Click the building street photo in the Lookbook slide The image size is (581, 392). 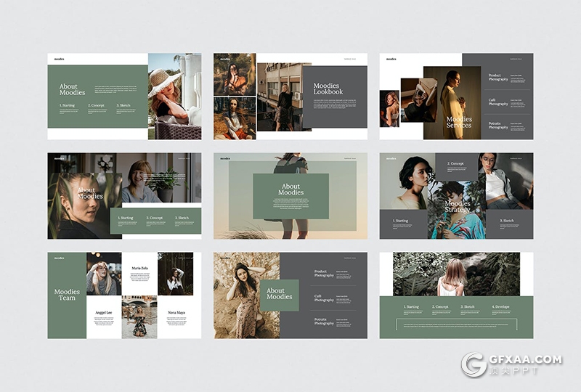point(279,96)
